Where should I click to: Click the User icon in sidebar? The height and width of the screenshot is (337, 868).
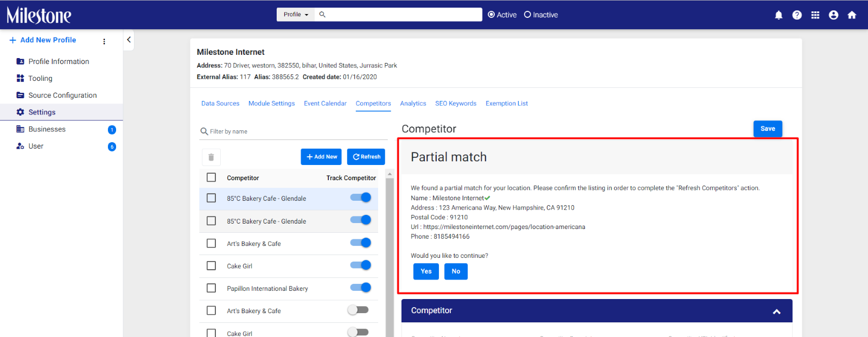coord(20,146)
